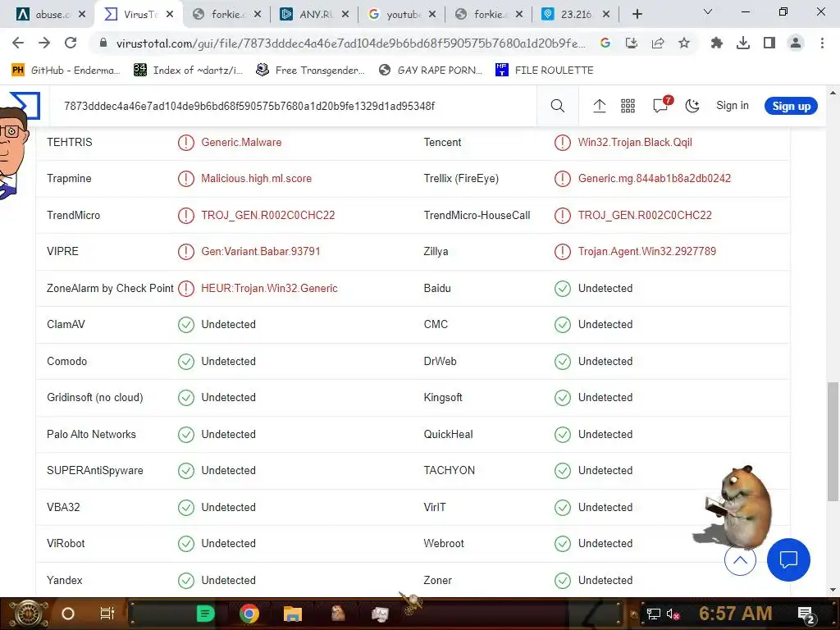Open the Start menu on the taskbar
Screen dimensions: 840x630
(x=30, y=614)
